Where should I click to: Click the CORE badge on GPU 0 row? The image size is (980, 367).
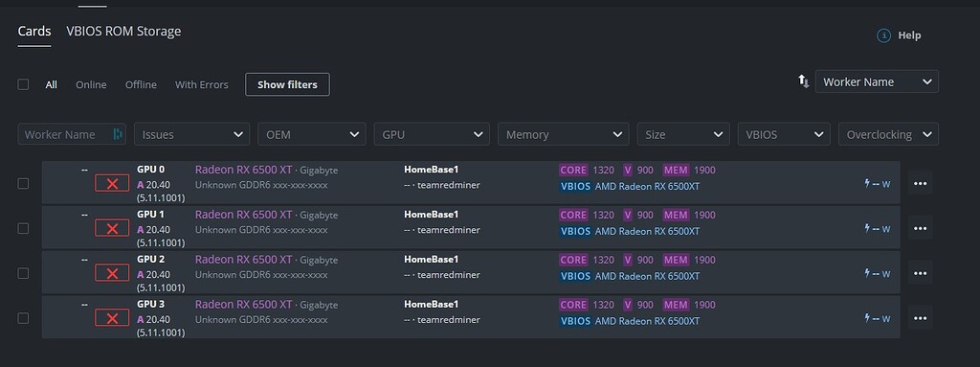point(573,170)
